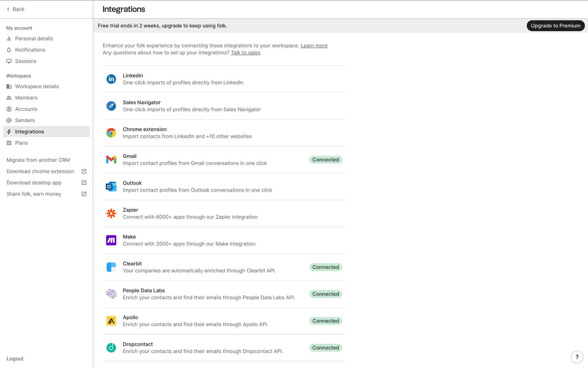
Task: Click Logout at the sidebar bottom
Action: (15, 359)
